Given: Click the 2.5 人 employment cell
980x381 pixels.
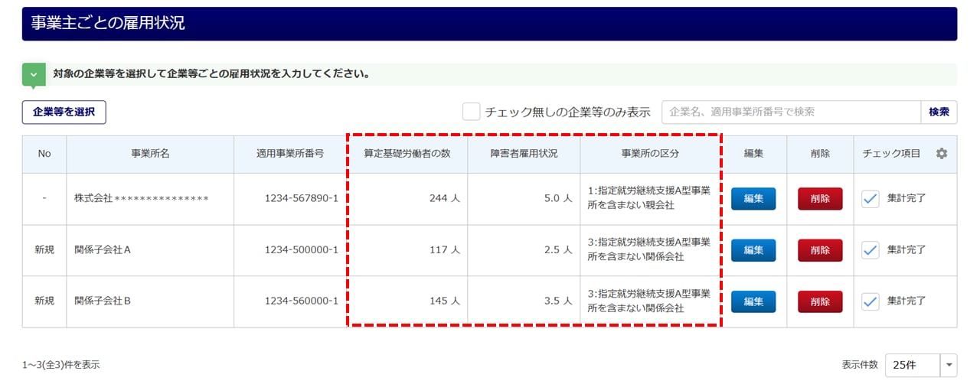Looking at the screenshot, I should click(524, 250).
